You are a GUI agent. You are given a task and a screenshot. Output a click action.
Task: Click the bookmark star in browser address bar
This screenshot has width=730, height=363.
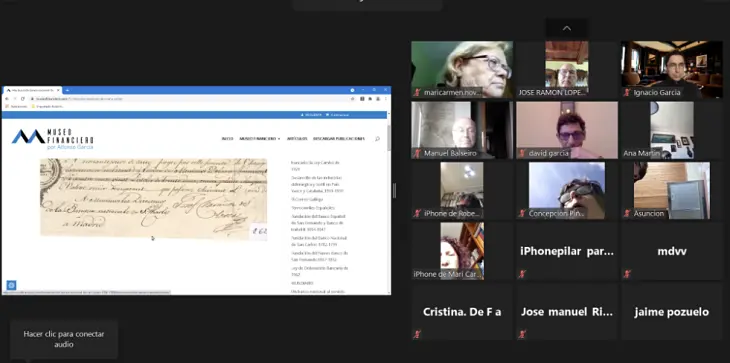353,99
